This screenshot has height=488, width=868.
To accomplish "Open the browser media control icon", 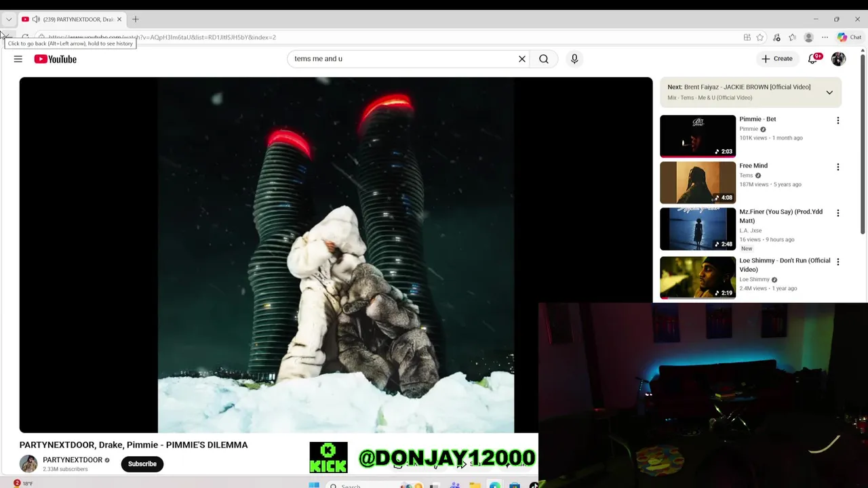I will (x=776, y=37).
